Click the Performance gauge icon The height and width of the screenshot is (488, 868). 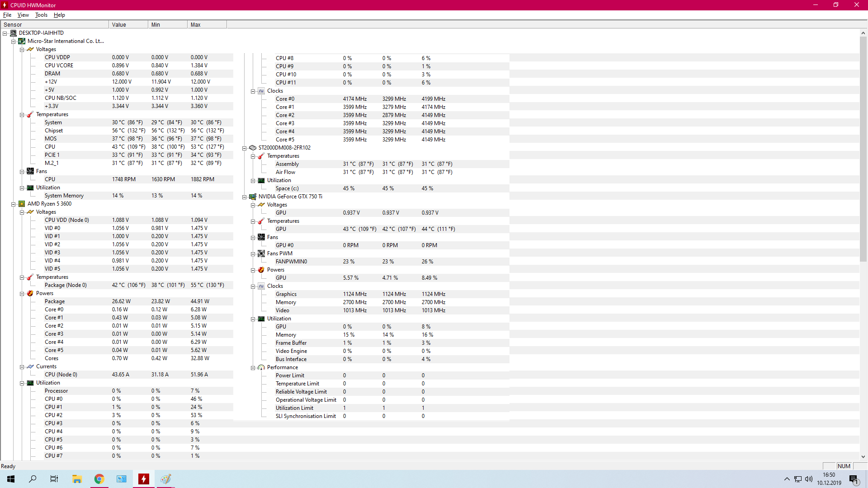coord(261,367)
